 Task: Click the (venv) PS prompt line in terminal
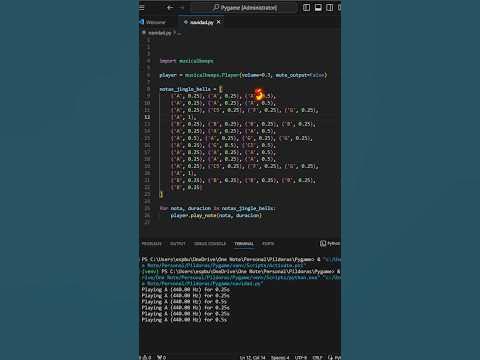click(x=241, y=271)
